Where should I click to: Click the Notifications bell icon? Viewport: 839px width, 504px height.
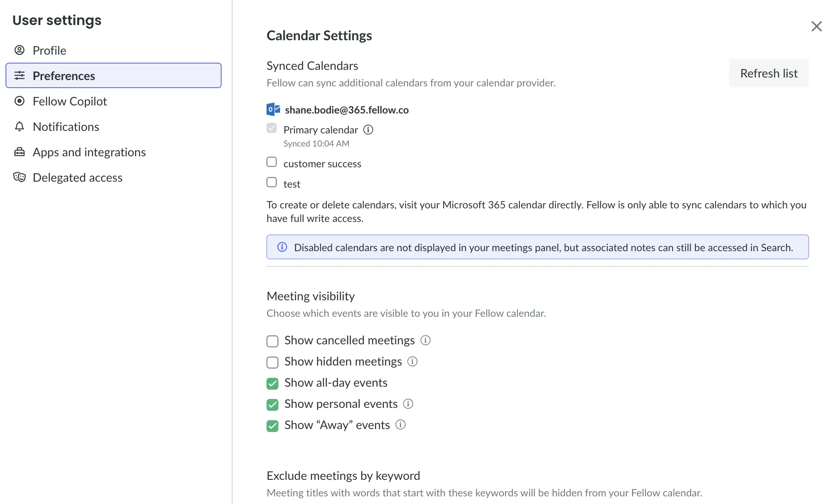pos(19,127)
